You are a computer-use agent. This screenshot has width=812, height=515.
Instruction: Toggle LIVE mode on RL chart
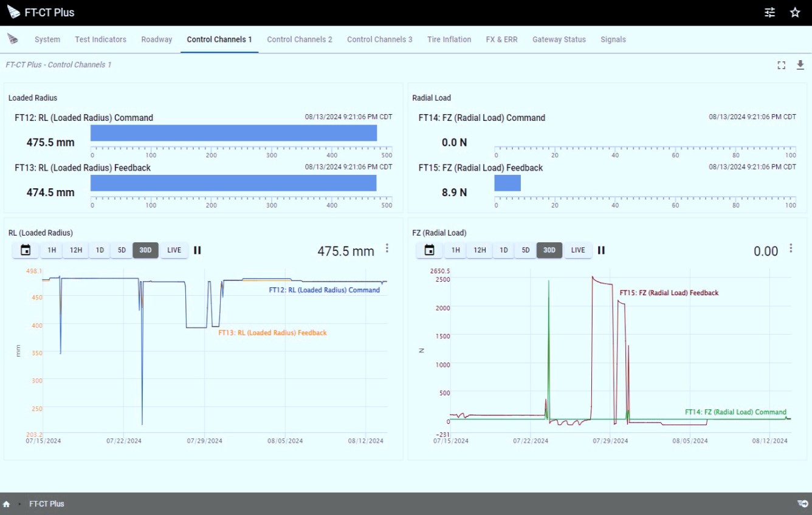pyautogui.click(x=174, y=250)
